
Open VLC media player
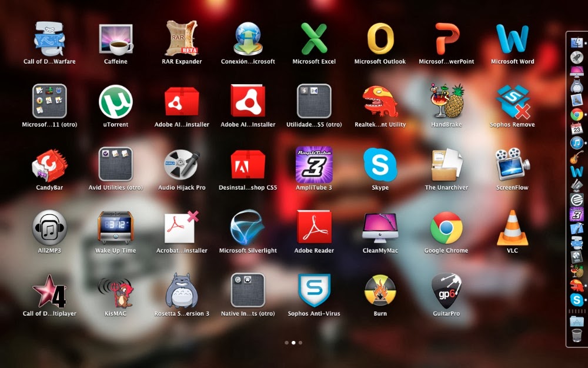(x=512, y=228)
